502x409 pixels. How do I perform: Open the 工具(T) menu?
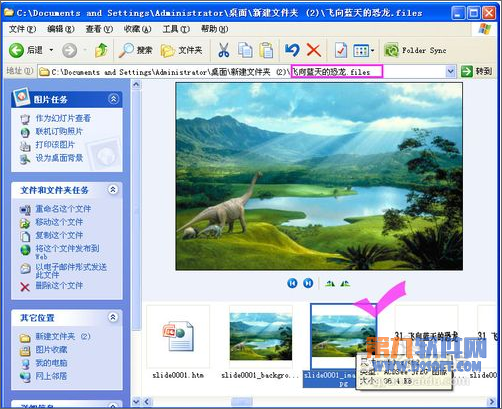176,29
